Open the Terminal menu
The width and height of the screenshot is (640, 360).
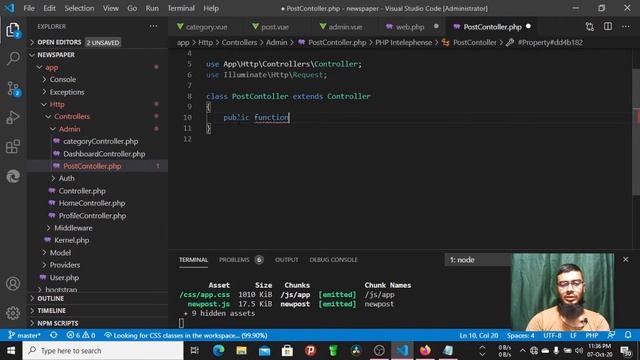pos(181,8)
